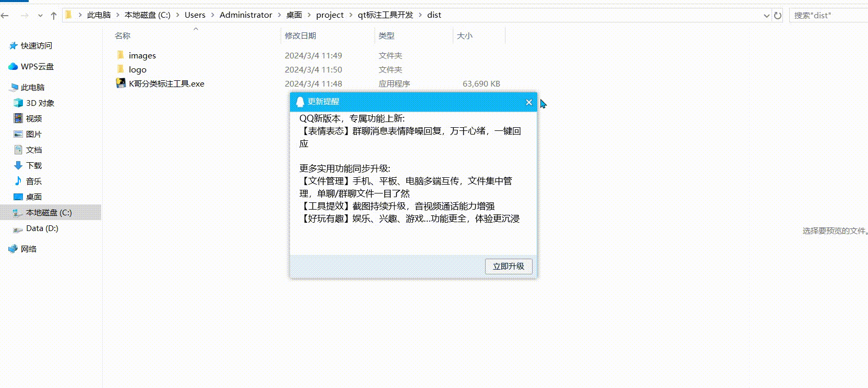Screen dimensions: 868x388
Task: Open 下载 folder in sidebar
Action: pyautogui.click(x=34, y=166)
